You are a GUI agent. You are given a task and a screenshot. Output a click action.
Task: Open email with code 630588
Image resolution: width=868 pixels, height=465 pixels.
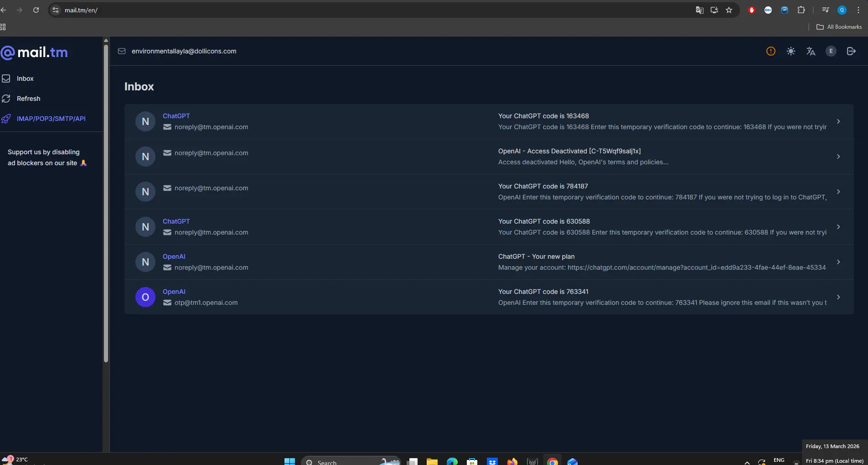point(489,227)
